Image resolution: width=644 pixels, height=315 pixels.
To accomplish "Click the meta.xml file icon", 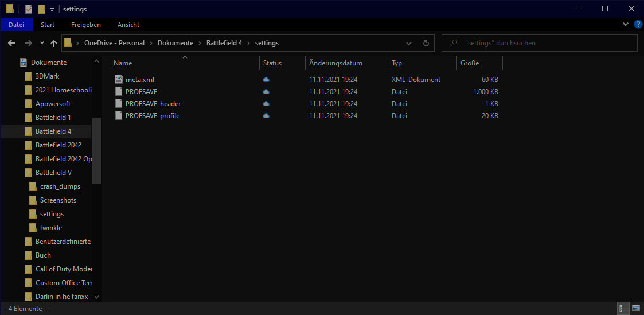I will 119,80.
